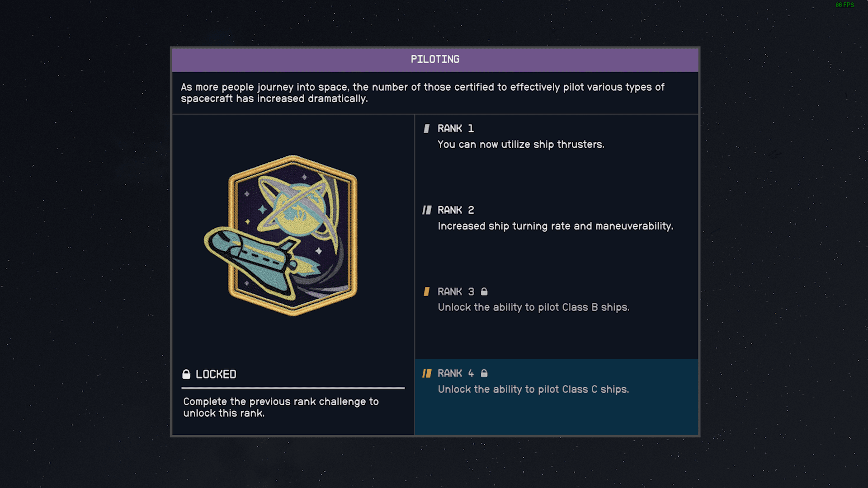868x488 pixels.
Task: Click 'Increased ship turning rate' description
Action: (x=555, y=226)
